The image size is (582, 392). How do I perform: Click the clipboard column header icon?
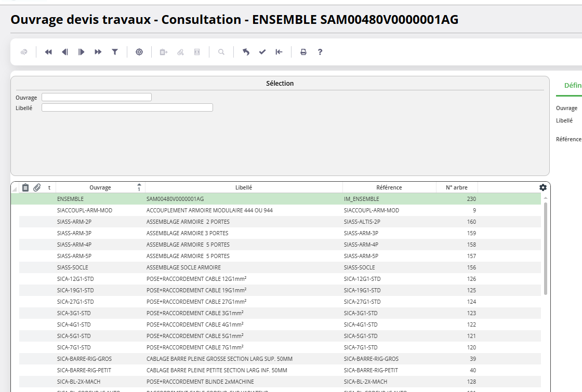pyautogui.click(x=25, y=187)
